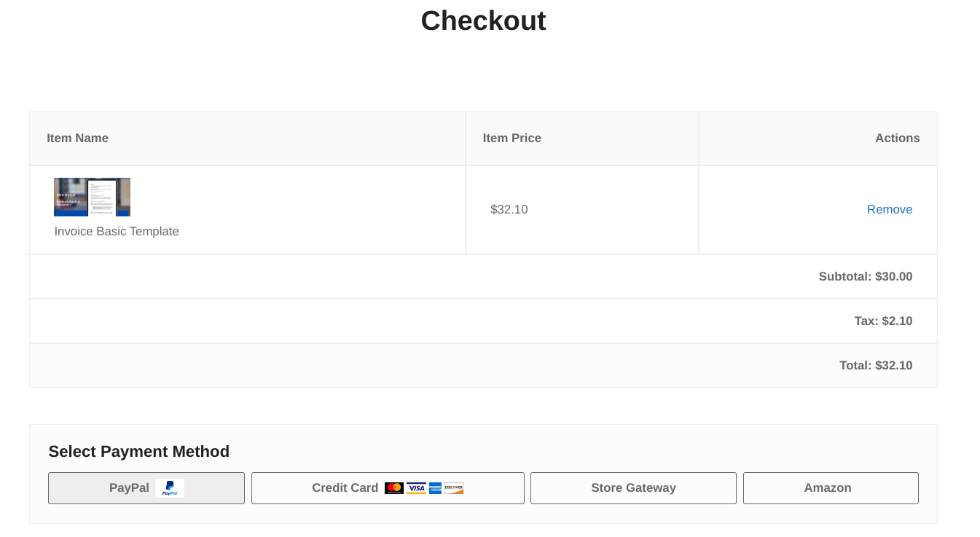Click the Checkout page title
The image size is (980, 537).
pos(483,21)
